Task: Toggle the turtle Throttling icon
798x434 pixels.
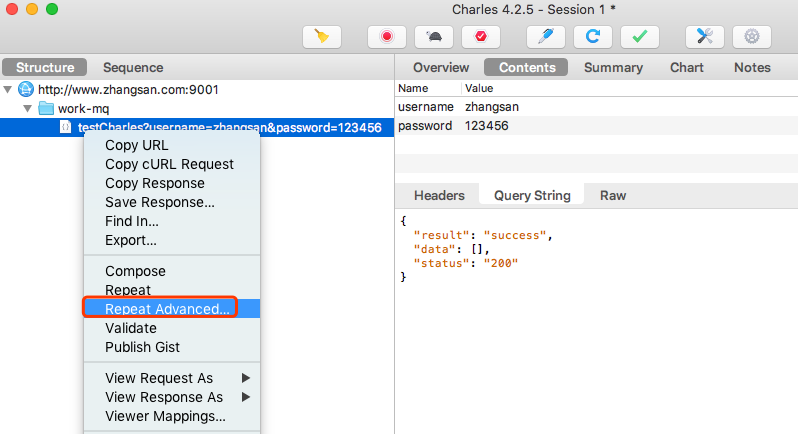Action: coord(434,37)
